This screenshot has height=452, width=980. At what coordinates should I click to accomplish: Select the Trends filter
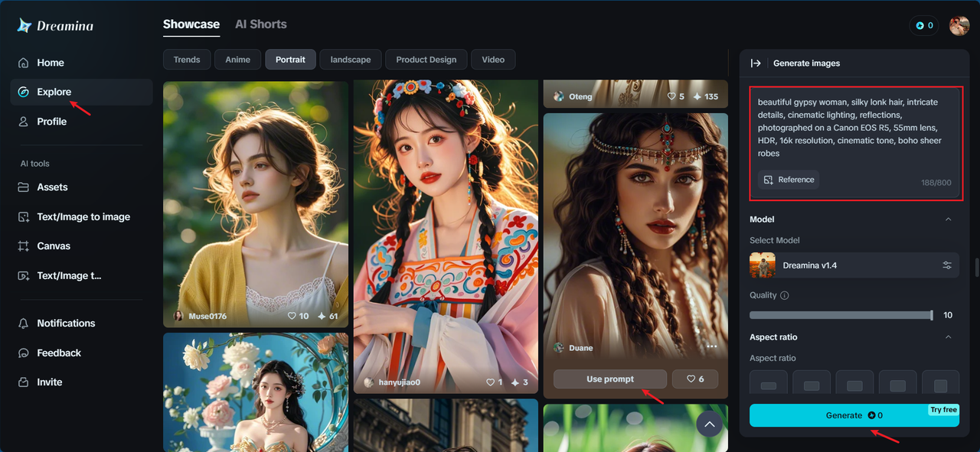click(187, 60)
